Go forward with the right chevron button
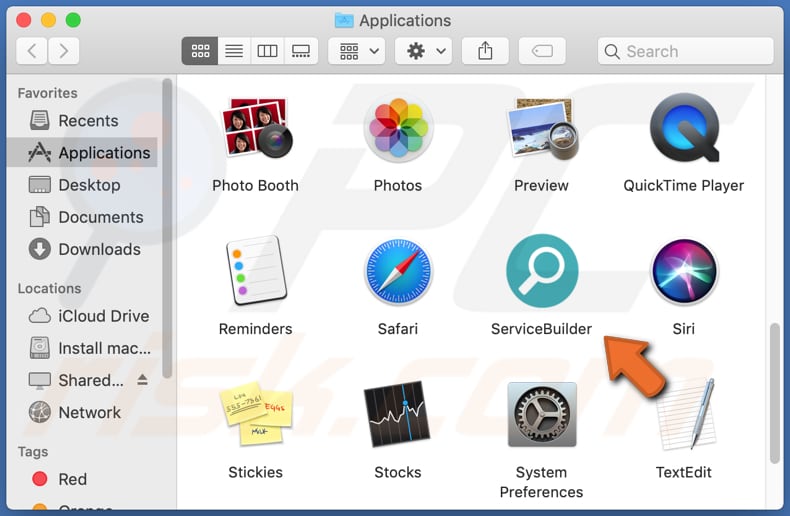The height and width of the screenshot is (516, 790). point(63,51)
